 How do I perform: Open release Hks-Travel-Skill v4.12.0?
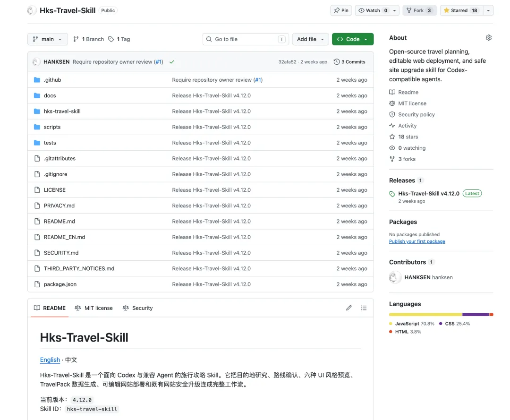pyautogui.click(x=429, y=193)
